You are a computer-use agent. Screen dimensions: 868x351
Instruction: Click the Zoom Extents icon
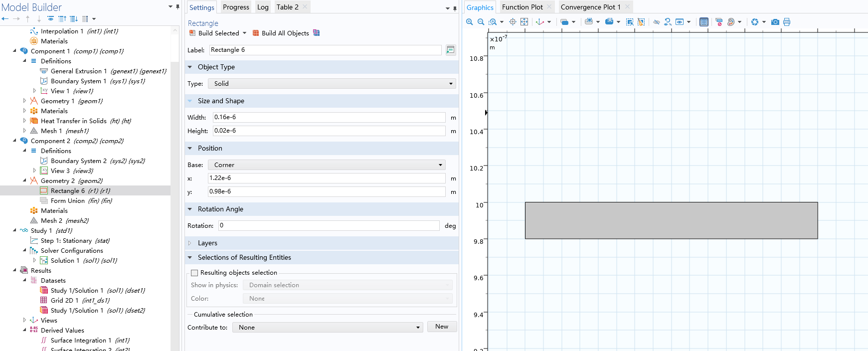click(x=524, y=22)
